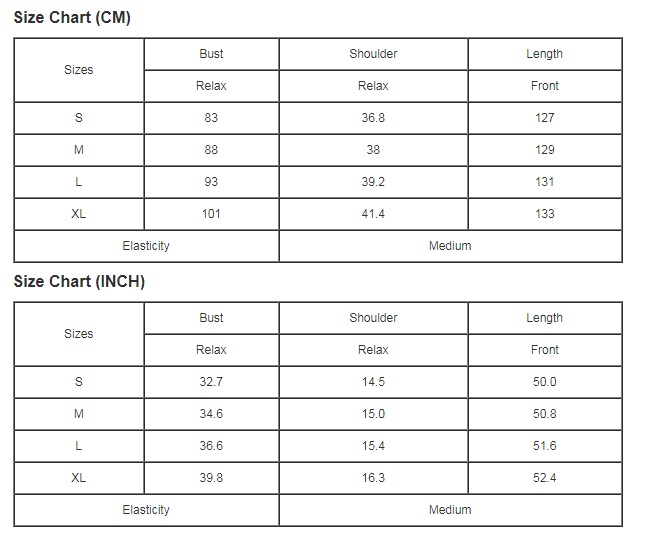The image size is (646, 545).
Task: Click the 36.8 shoulder measurement cell
Action: [373, 118]
